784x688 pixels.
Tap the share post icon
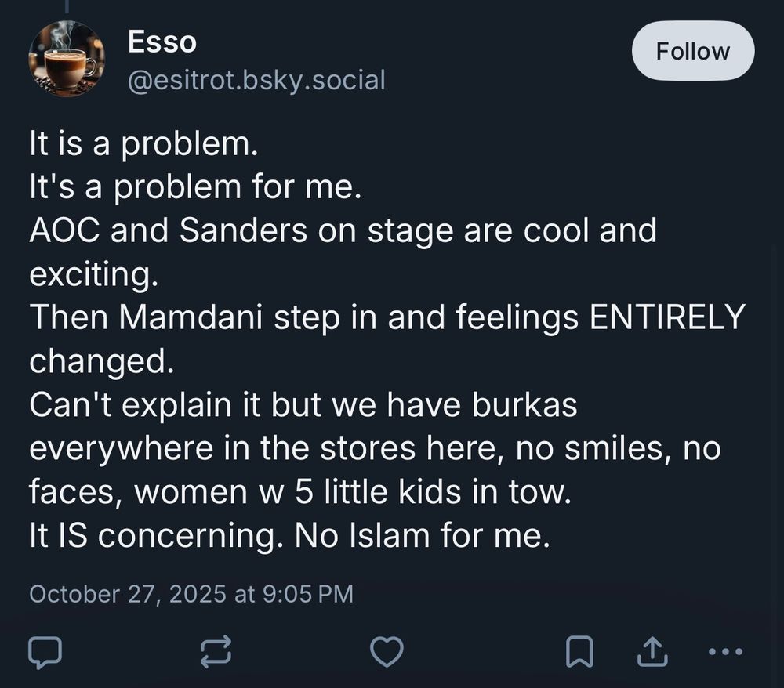tap(650, 651)
